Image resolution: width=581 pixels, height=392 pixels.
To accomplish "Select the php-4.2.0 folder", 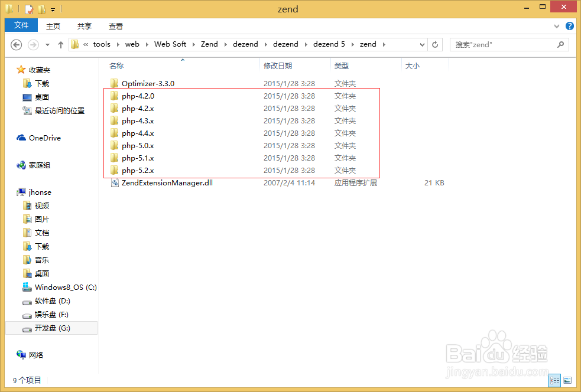I will (x=138, y=96).
